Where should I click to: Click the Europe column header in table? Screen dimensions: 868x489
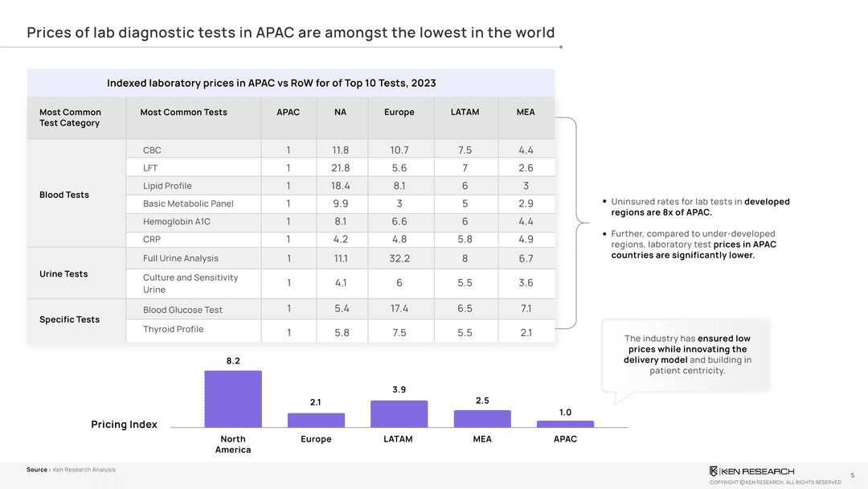[399, 113]
